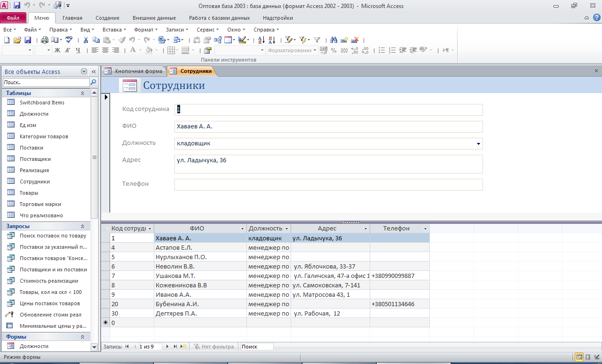
Task: Click the Open folder toolbar icon
Action: pyautogui.click(x=17, y=40)
